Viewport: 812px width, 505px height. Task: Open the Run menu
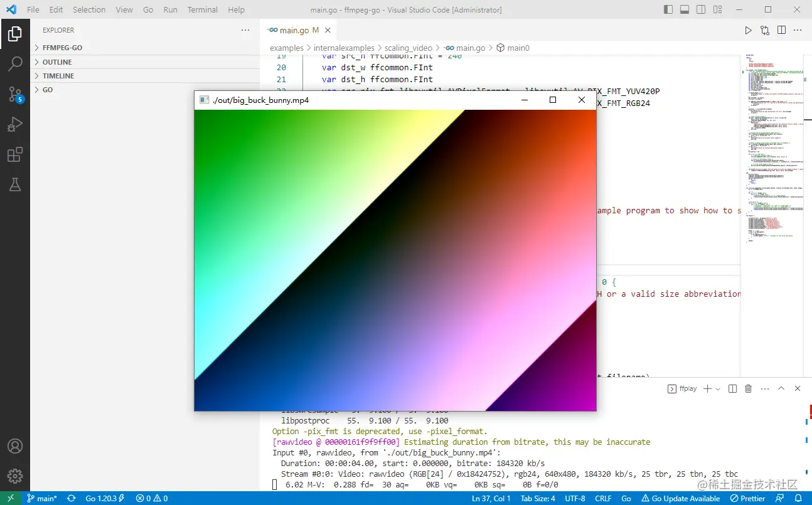click(x=170, y=10)
